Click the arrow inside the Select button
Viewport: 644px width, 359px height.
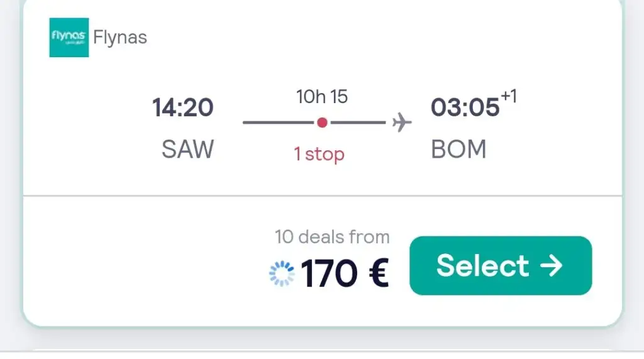[x=551, y=266]
